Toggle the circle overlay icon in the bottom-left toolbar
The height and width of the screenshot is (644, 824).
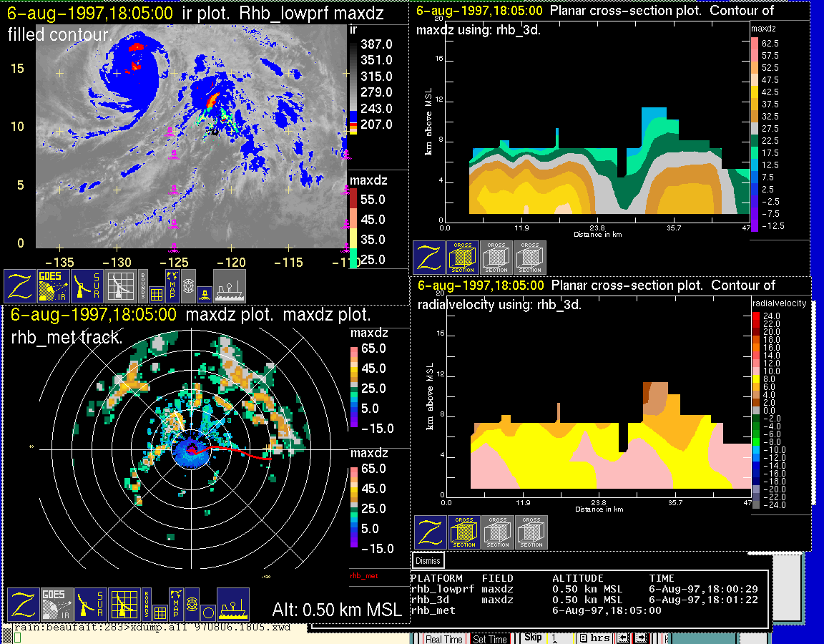(x=207, y=613)
